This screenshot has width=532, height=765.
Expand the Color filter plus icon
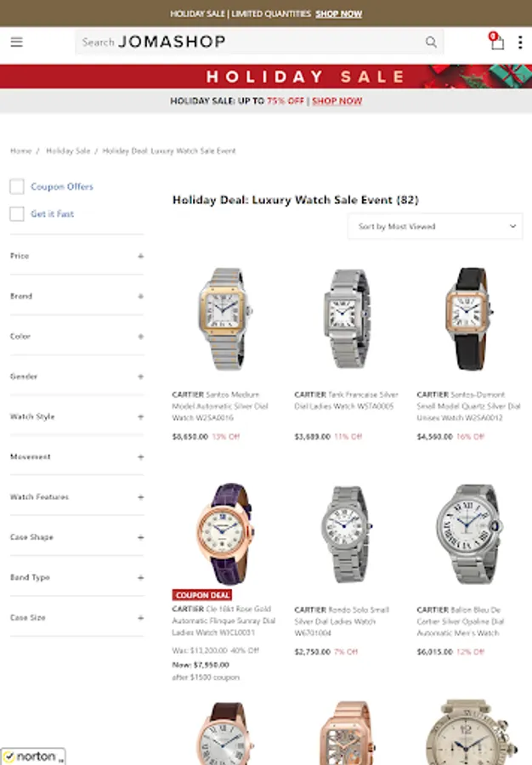click(x=140, y=337)
